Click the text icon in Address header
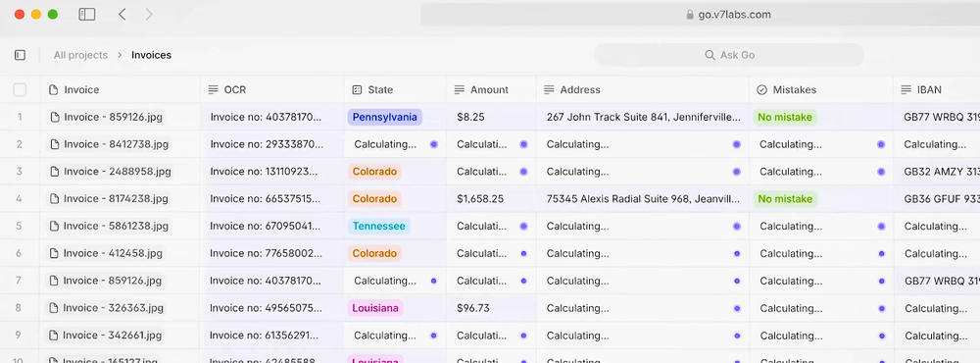980x363 pixels. coord(549,90)
